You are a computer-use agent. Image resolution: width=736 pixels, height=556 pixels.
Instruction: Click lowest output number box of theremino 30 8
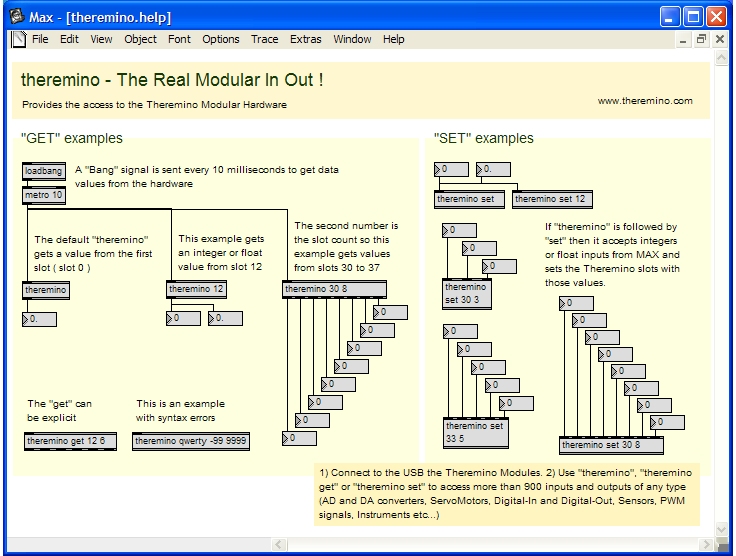pyautogui.click(x=299, y=438)
